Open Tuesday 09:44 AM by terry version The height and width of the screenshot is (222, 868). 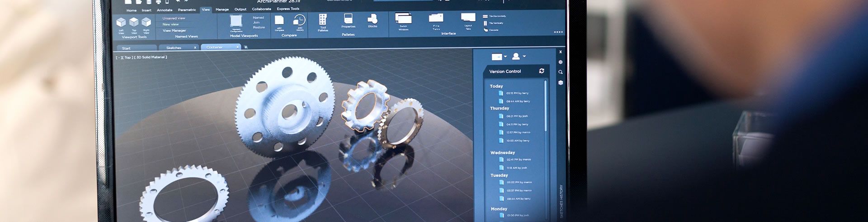pos(515,199)
